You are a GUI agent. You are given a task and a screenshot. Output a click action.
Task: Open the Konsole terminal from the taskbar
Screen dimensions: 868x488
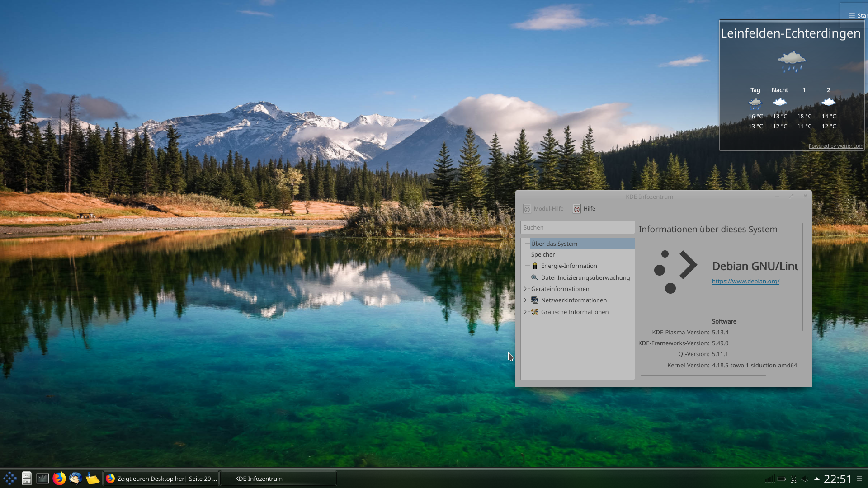coord(42,478)
